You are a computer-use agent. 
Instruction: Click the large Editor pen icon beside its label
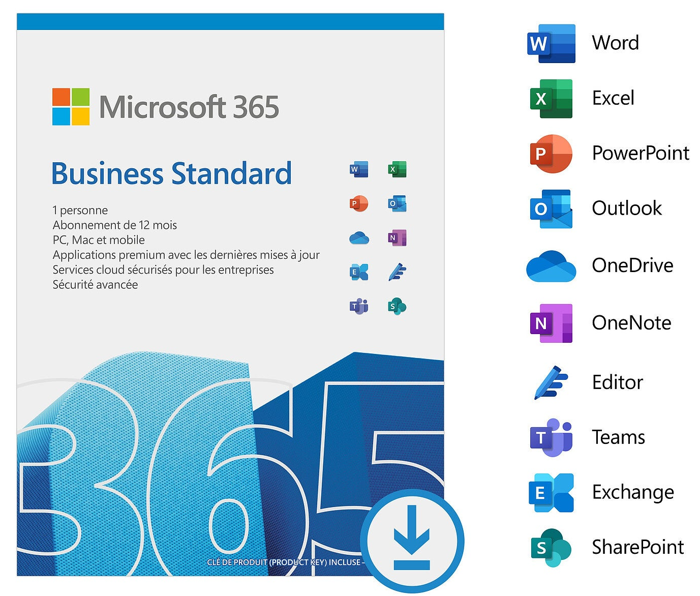coord(551,382)
